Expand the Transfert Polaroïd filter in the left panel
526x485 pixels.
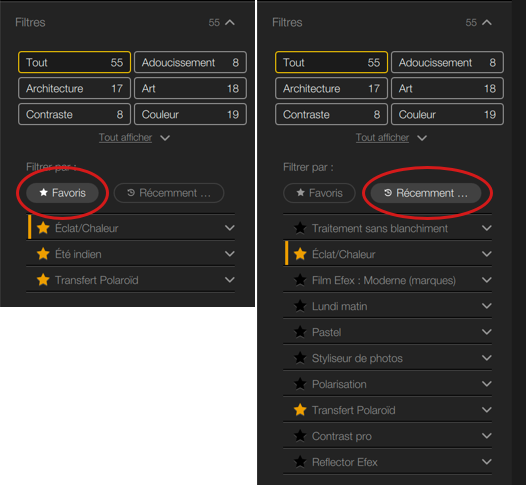click(229, 280)
